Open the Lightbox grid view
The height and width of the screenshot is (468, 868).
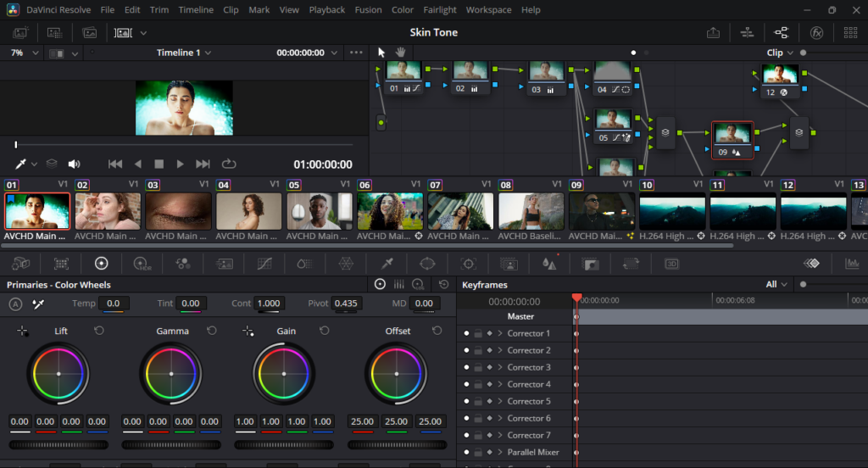[851, 33]
